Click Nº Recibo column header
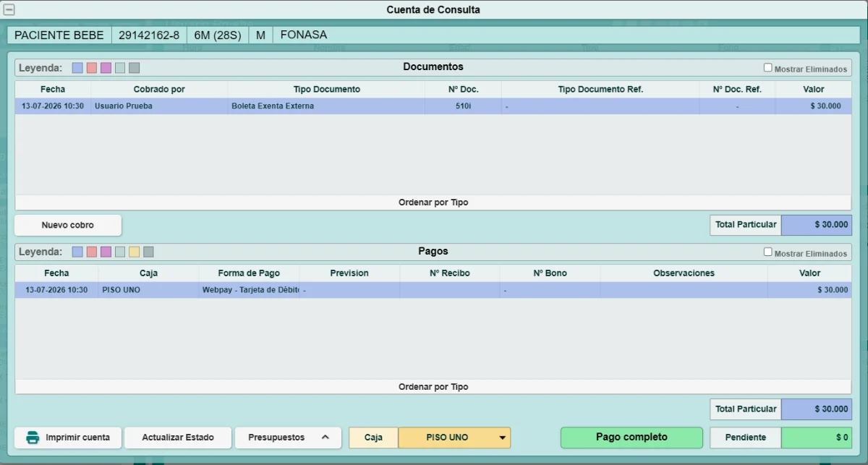Screen dimensions: 868x465 (x=449, y=273)
